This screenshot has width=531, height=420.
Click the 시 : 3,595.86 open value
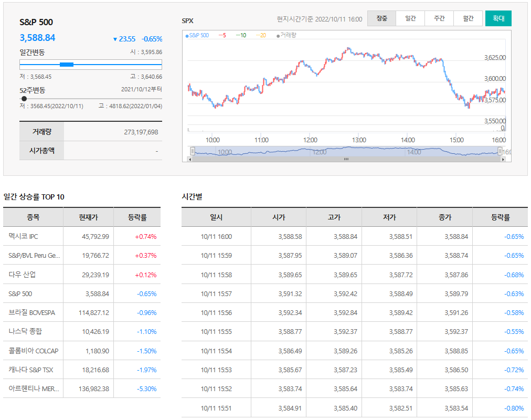pos(146,52)
